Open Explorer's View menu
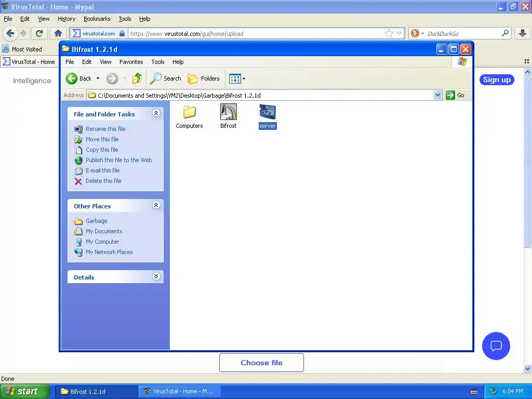The height and width of the screenshot is (399, 532). (x=105, y=62)
